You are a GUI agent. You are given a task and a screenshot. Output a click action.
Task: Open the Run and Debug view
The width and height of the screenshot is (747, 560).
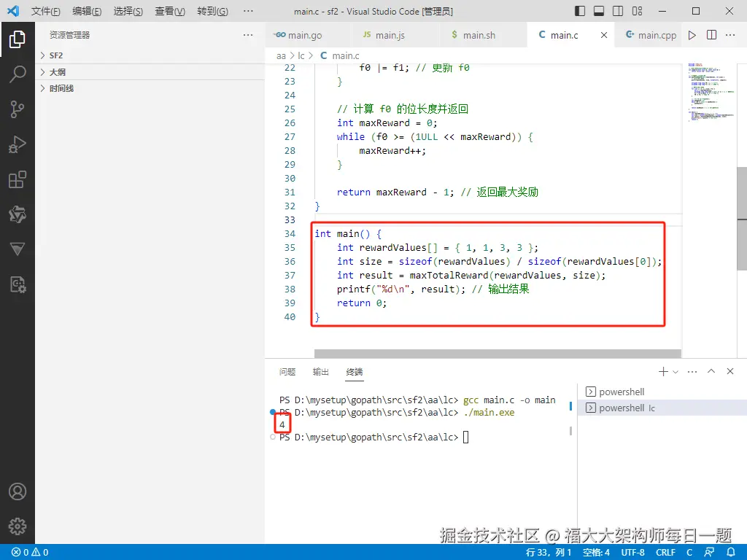click(x=18, y=144)
